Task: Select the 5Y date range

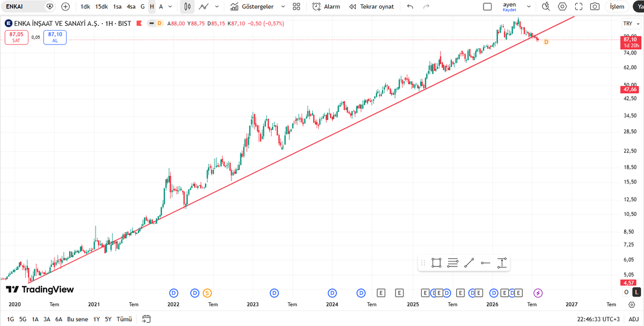Action: 108,318
